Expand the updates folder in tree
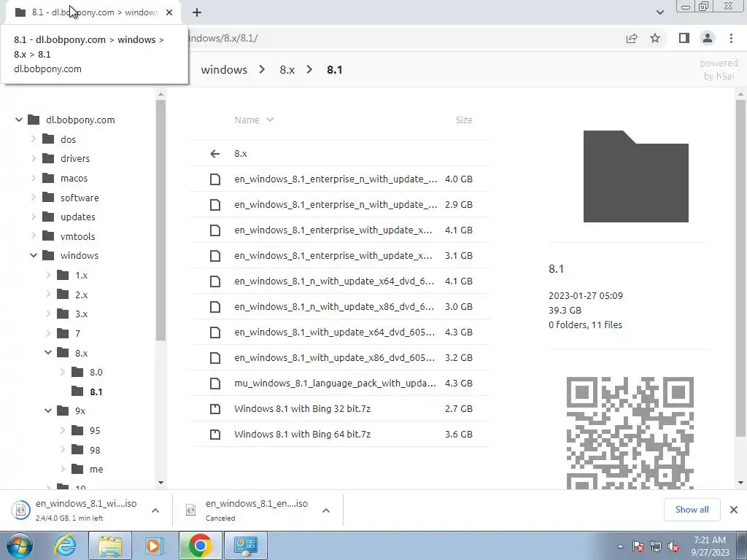The height and width of the screenshot is (560, 747). [34, 217]
